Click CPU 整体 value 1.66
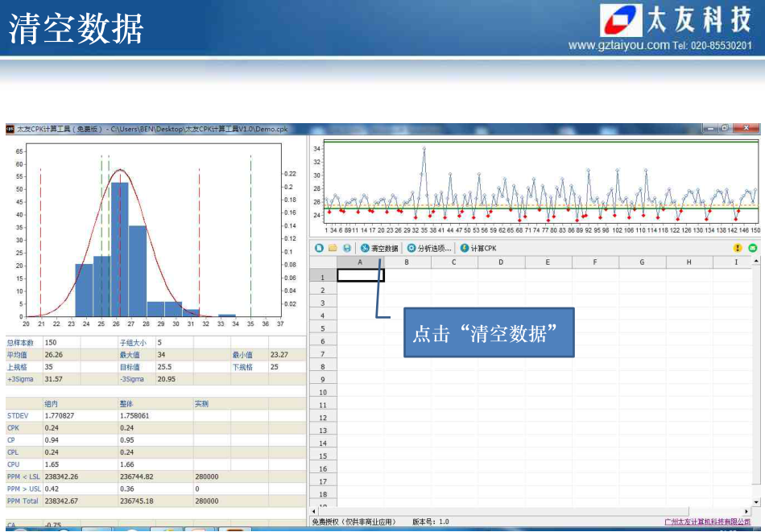This screenshot has height=532, width=765. coord(127,464)
